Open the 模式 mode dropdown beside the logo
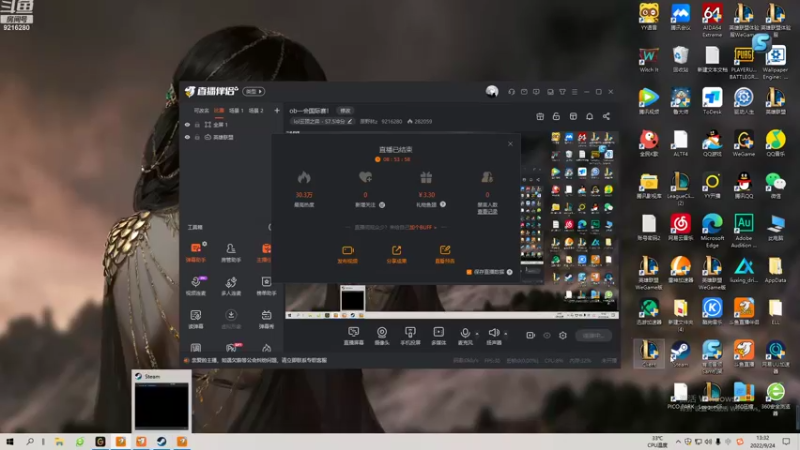This screenshot has height=450, width=800. [254, 91]
